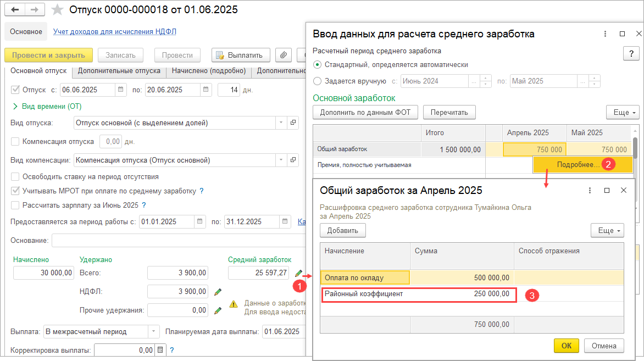The width and height of the screenshot is (644, 361).
Task: Click the earnings table vertical scrollbar
Action: 635,148
